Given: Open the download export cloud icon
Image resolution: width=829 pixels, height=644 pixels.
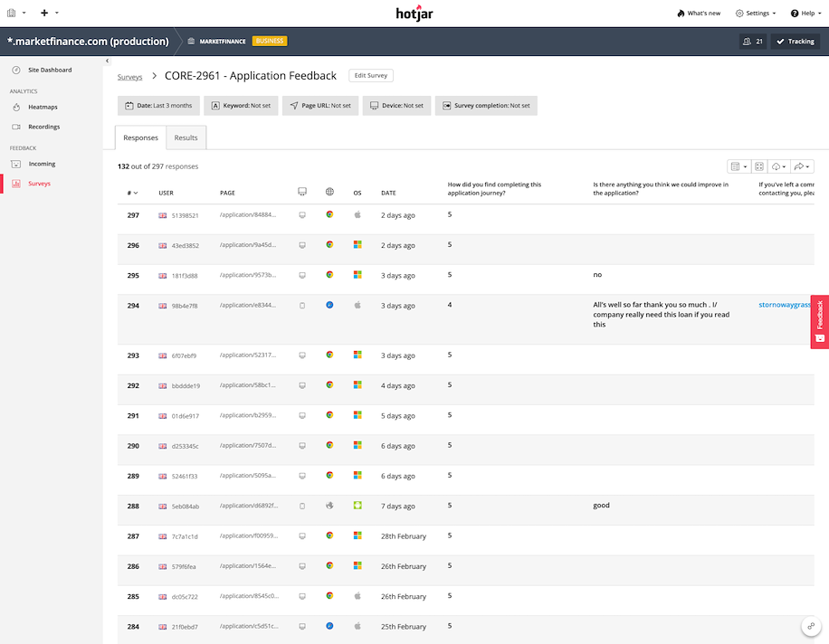Looking at the screenshot, I should point(779,166).
